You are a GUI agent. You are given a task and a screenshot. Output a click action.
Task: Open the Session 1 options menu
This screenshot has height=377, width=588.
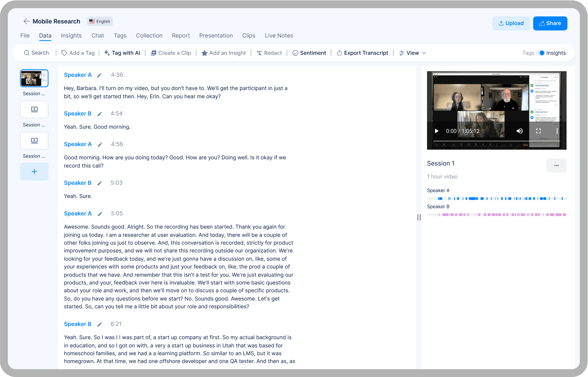[x=556, y=165]
